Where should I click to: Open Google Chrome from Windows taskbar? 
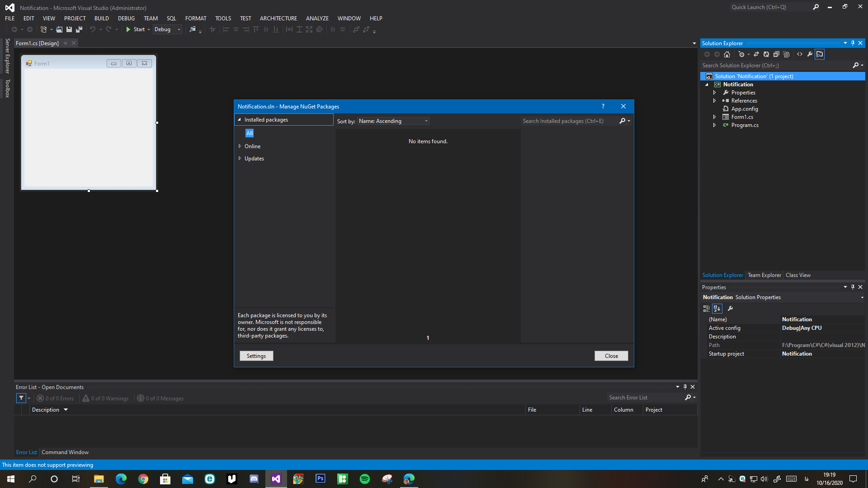(143, 479)
